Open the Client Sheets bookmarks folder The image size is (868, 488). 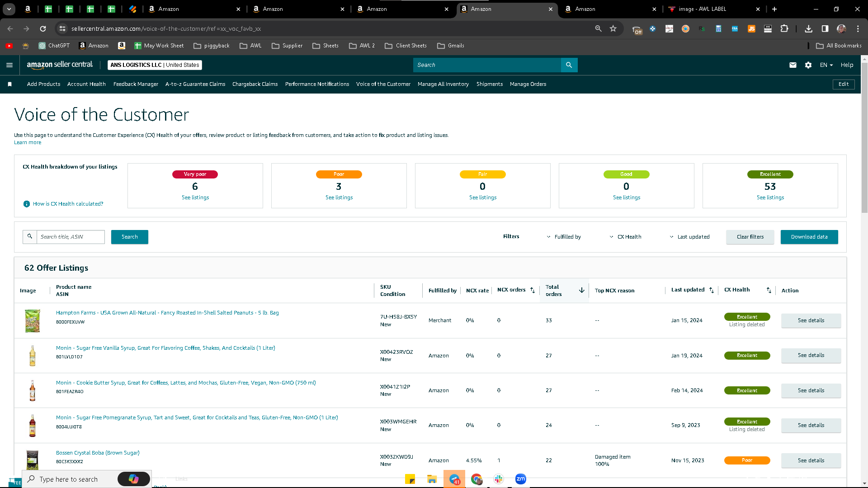406,46
